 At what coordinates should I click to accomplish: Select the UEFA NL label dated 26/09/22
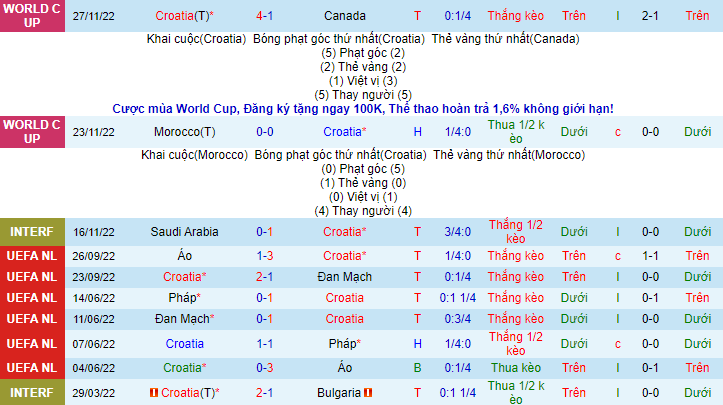(x=32, y=256)
